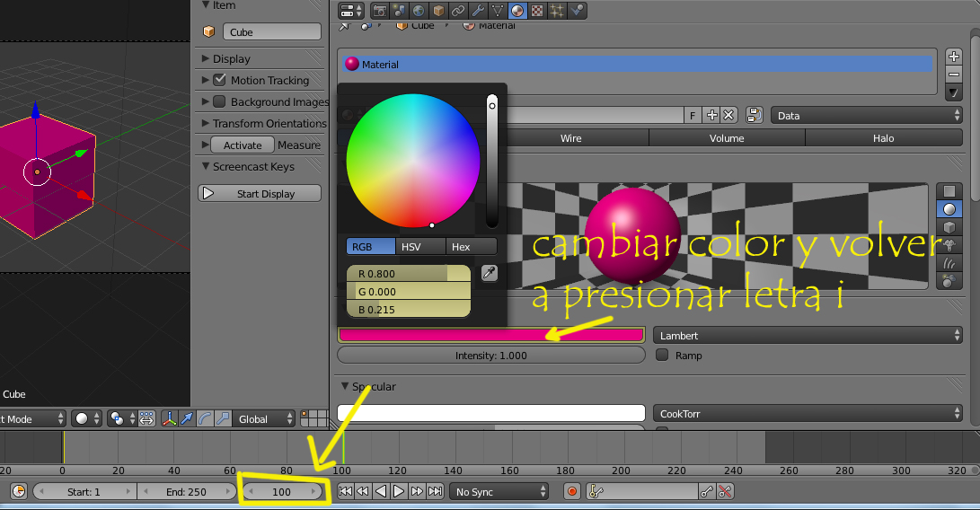Open the Lambert diffuse shader dropdown

click(x=808, y=336)
